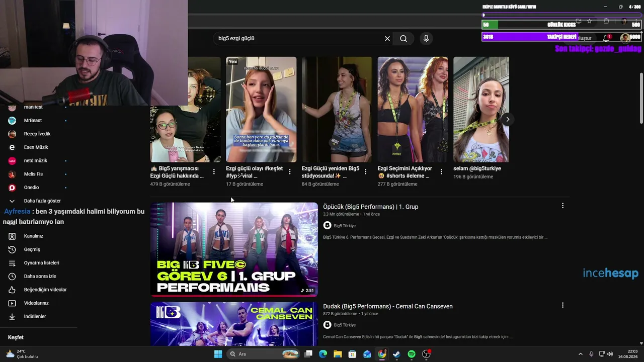The height and width of the screenshot is (362, 644).
Task: Open the YouTube account avatar menu
Action: pos(625,38)
